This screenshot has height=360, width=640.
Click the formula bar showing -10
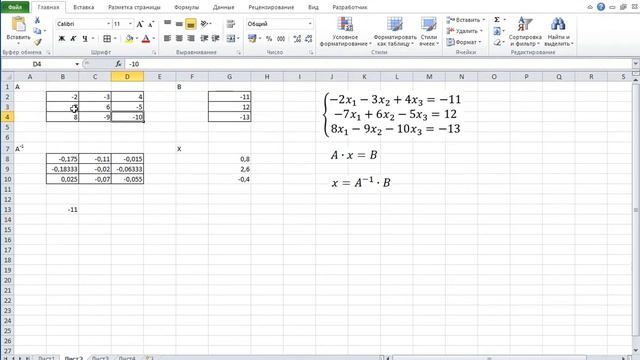click(x=379, y=64)
